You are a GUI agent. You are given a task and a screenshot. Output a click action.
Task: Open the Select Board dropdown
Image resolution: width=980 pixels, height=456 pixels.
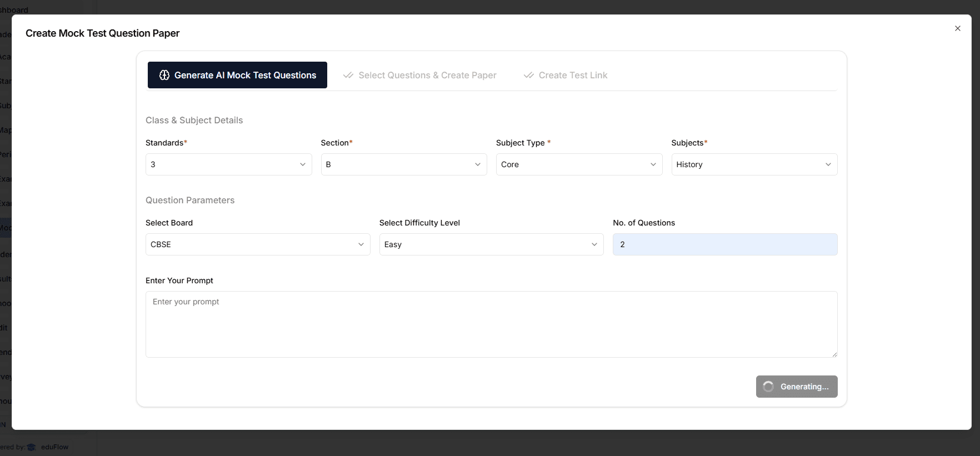click(x=257, y=244)
